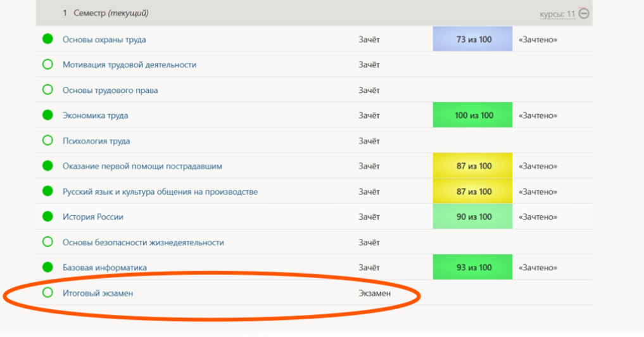This screenshot has height=337, width=644.
Task: Click the filled green circle beside Основы охраны труда
Action: pyautogui.click(x=47, y=39)
